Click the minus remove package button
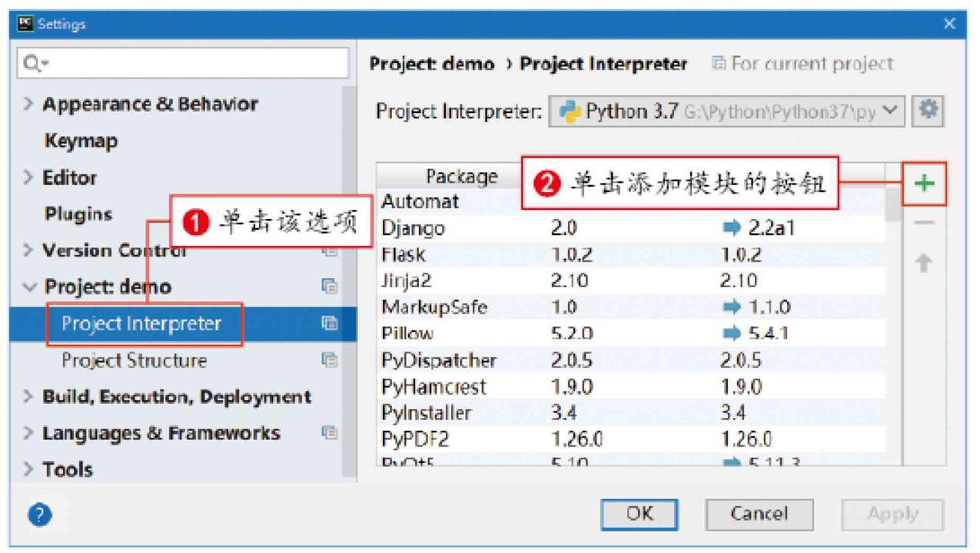 point(924,224)
